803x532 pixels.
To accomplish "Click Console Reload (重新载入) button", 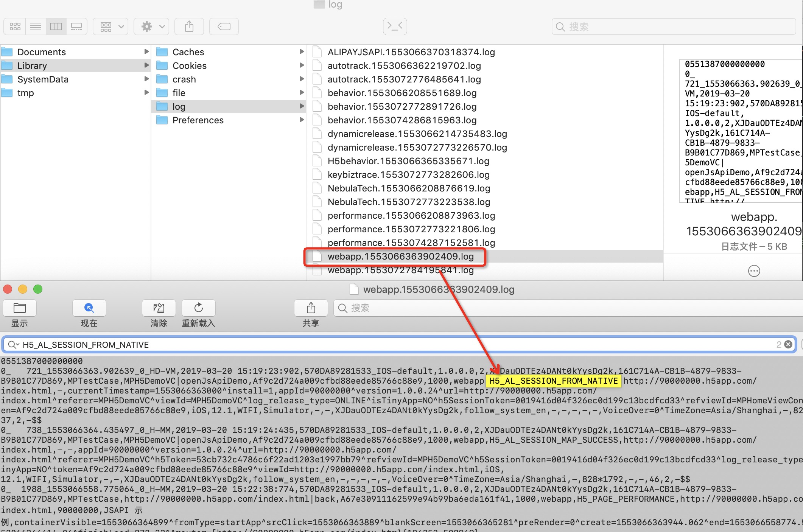I will 199,308.
